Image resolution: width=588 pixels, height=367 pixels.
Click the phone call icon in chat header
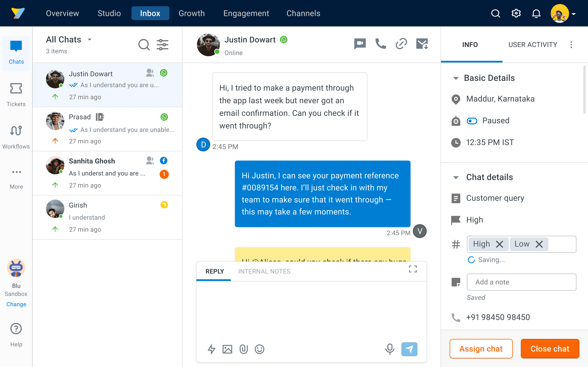point(381,44)
